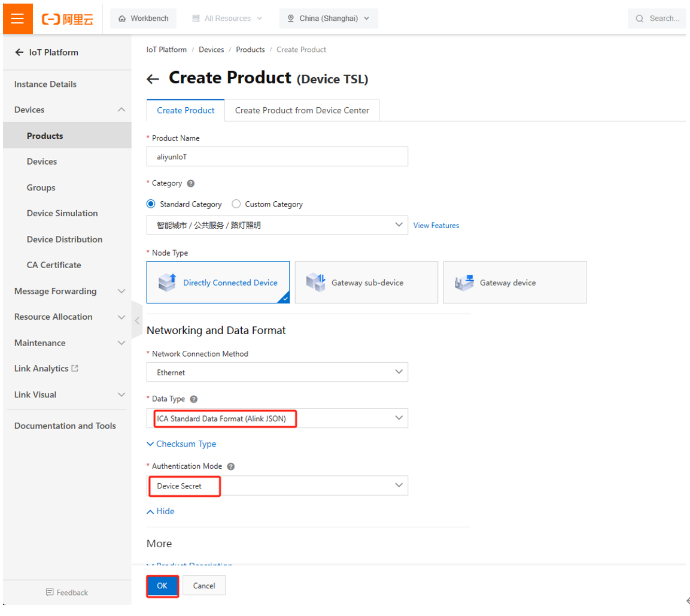Viewport: 690px width, 616px height.
Task: Click the View Features link
Action: 436,226
